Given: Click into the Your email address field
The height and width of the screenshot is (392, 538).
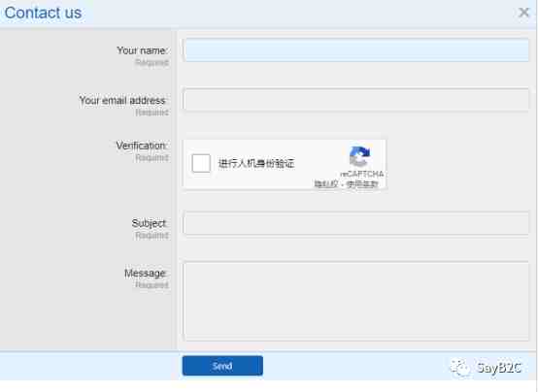Looking at the screenshot, I should (x=356, y=100).
